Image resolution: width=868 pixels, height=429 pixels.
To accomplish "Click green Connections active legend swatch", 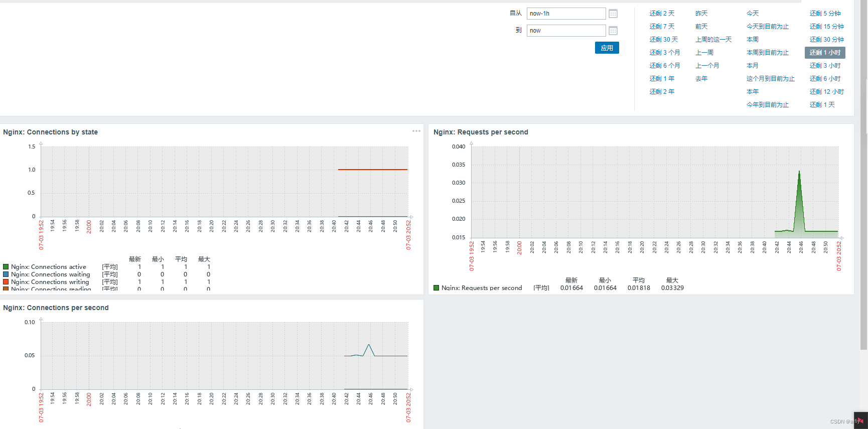I will pos(6,267).
